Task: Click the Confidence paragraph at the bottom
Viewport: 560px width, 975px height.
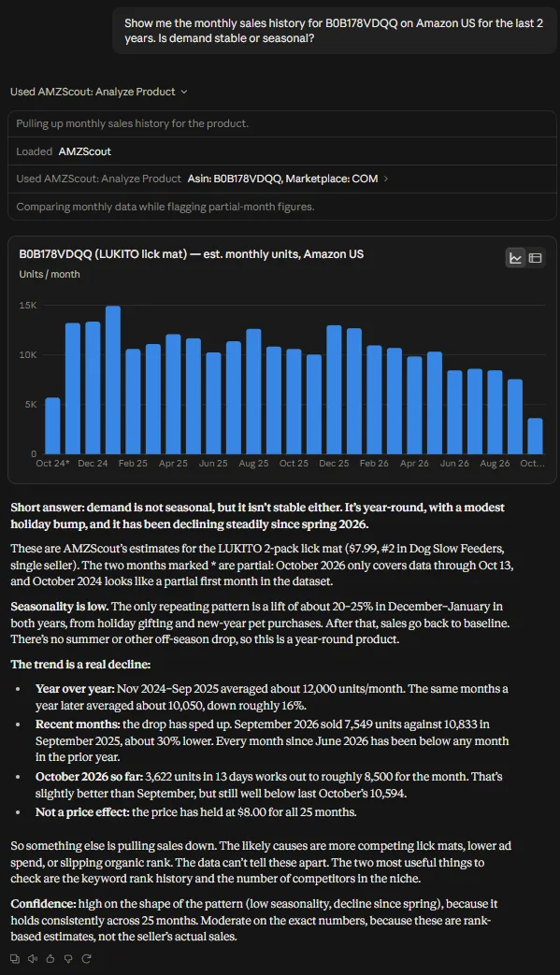Action: 254,920
